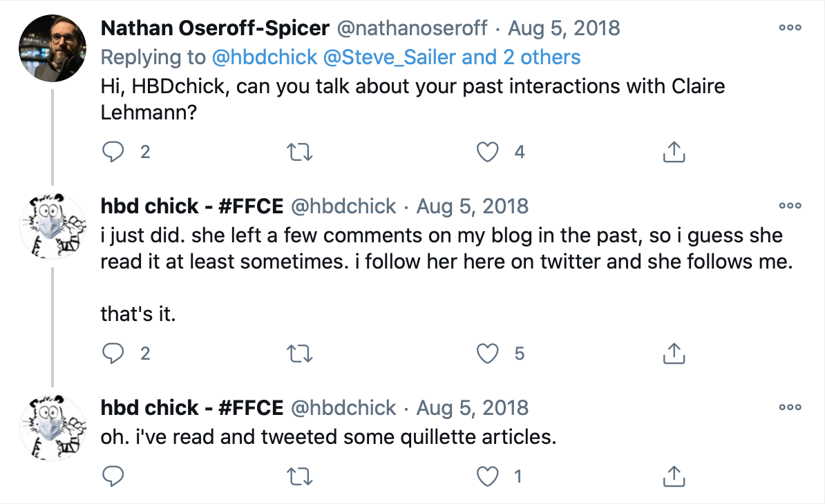This screenshot has height=504, width=825.
Task: Reply to the quillette articles tweet
Action: point(113,476)
